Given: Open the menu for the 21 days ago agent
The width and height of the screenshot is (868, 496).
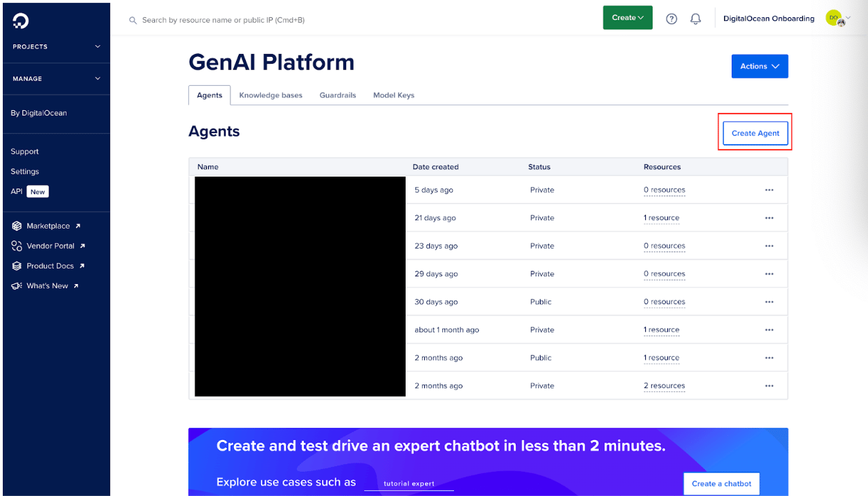Looking at the screenshot, I should pos(769,218).
